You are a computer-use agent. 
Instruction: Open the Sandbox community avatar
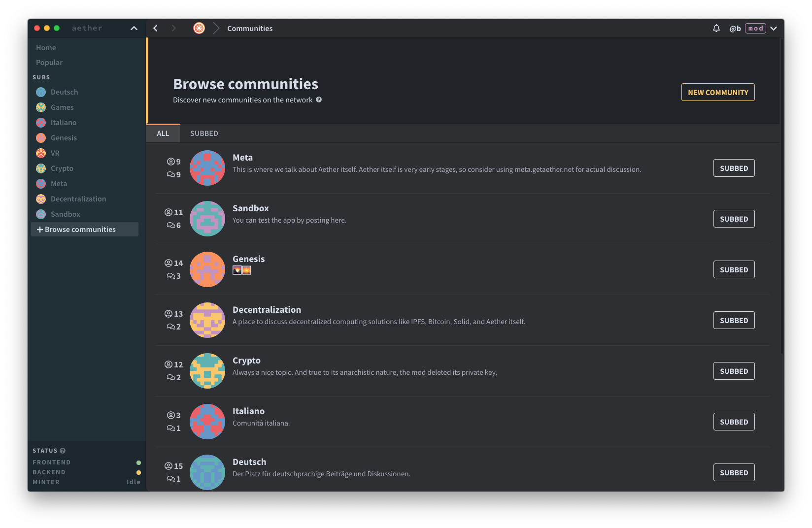[x=207, y=219]
